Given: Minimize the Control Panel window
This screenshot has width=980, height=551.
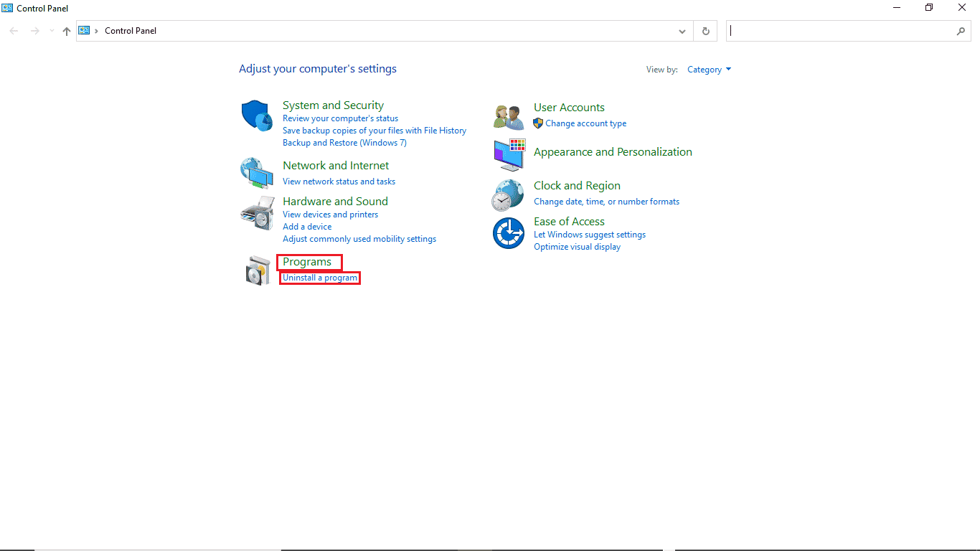Looking at the screenshot, I should click(897, 8).
